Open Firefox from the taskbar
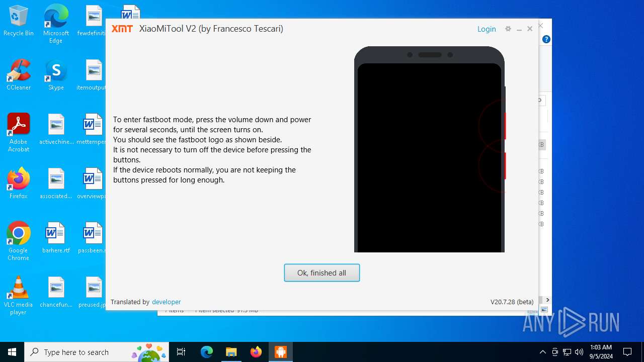This screenshot has height=362, width=644. (x=256, y=352)
